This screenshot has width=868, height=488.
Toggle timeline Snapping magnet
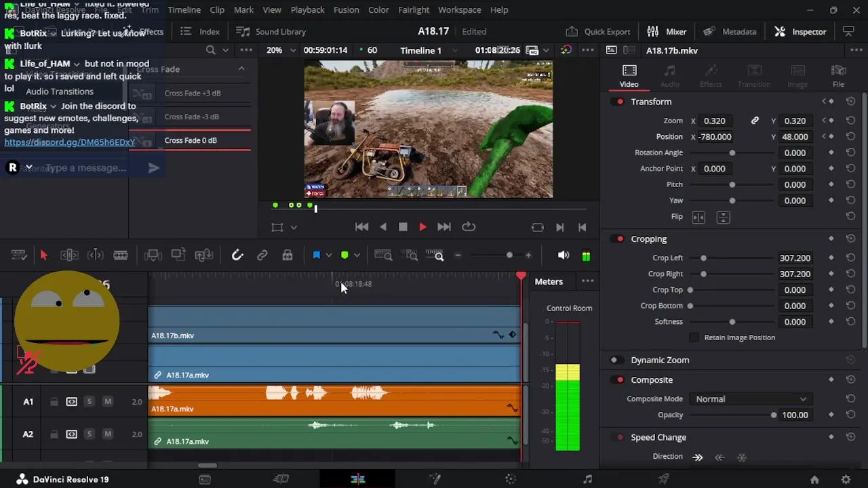pyautogui.click(x=237, y=255)
